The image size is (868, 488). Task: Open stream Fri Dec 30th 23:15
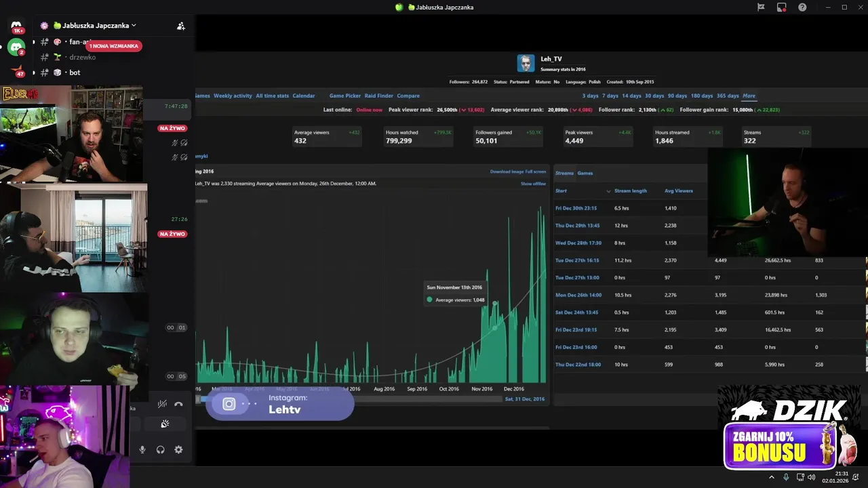pyautogui.click(x=576, y=208)
